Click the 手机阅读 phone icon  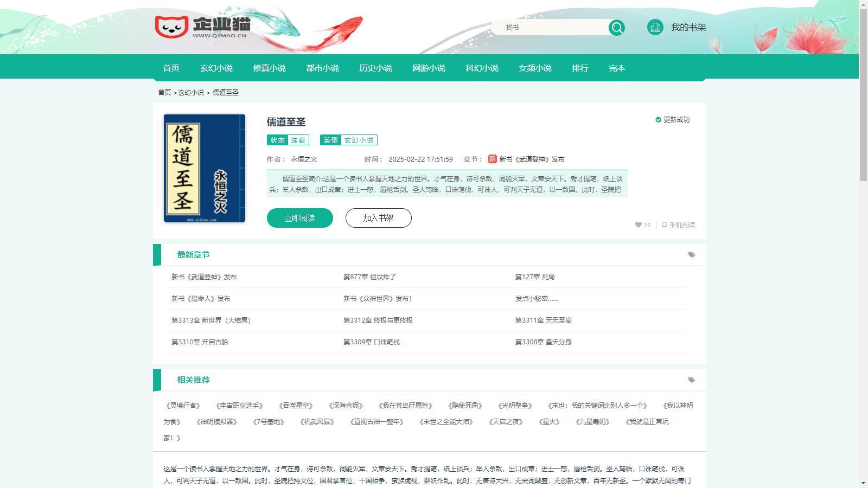664,225
